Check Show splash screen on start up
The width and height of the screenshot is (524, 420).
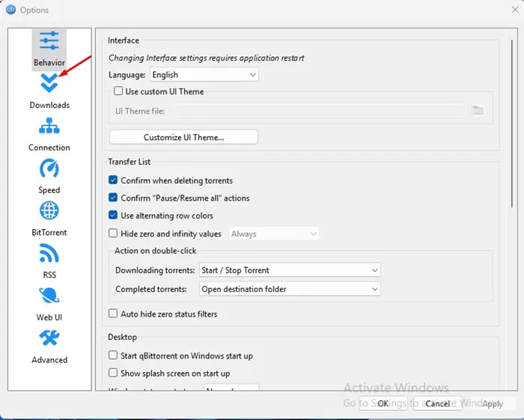tap(113, 373)
